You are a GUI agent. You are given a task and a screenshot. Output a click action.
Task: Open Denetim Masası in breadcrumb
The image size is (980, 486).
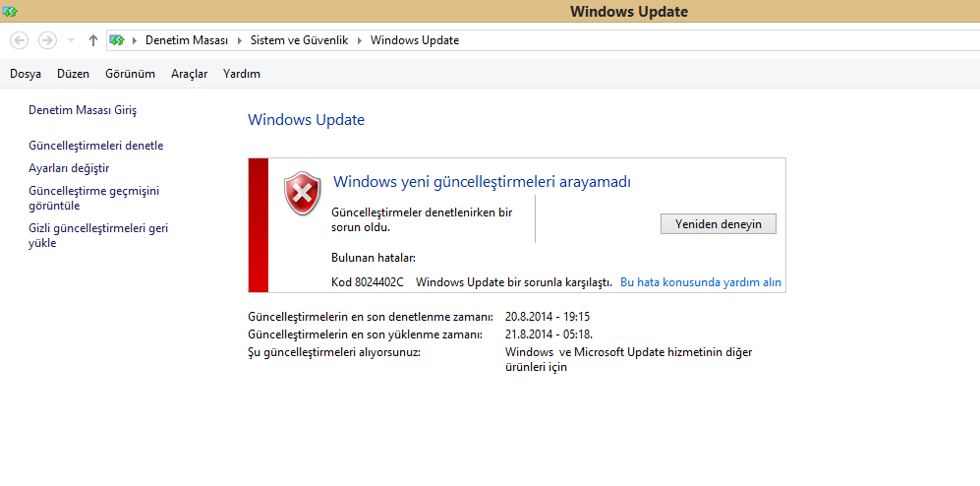[188, 40]
